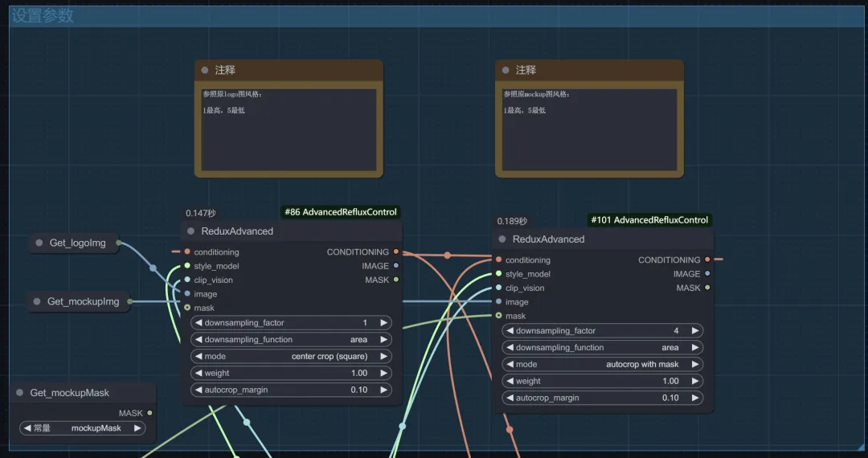Click link midpoint dot on Get_logoImg wire

(153, 268)
